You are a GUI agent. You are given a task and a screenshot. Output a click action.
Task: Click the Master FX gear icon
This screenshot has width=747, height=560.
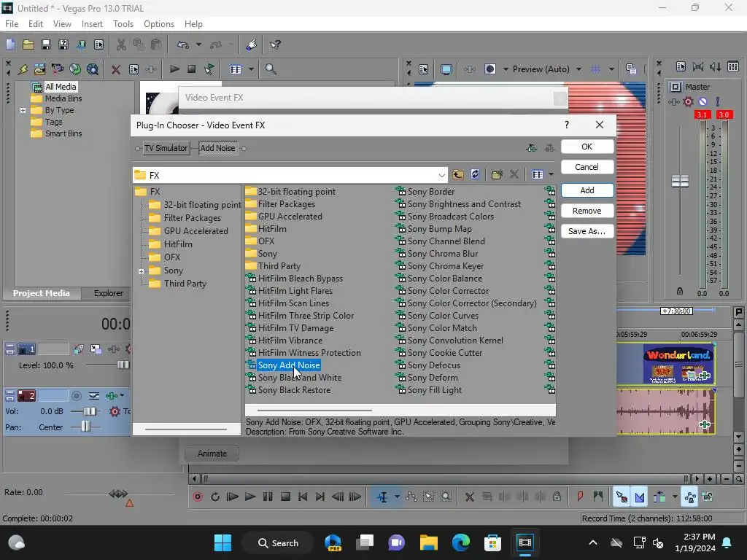coord(688,101)
